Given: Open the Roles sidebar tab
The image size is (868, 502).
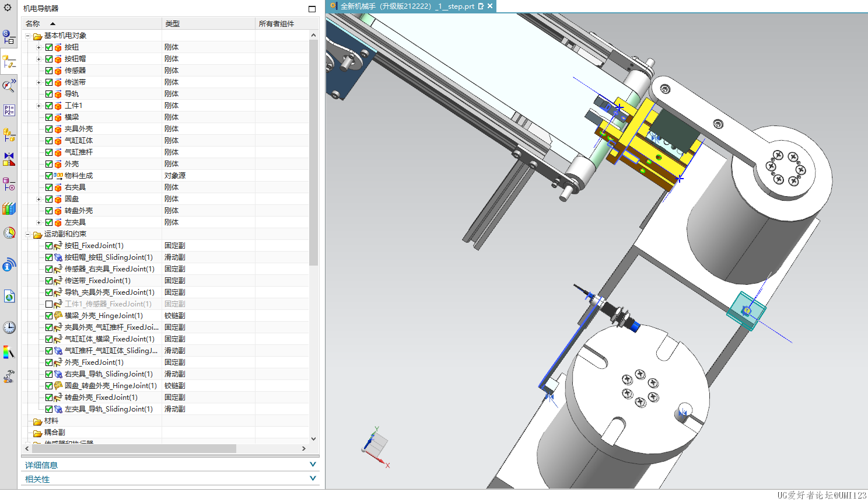Looking at the screenshot, I should point(9,376).
